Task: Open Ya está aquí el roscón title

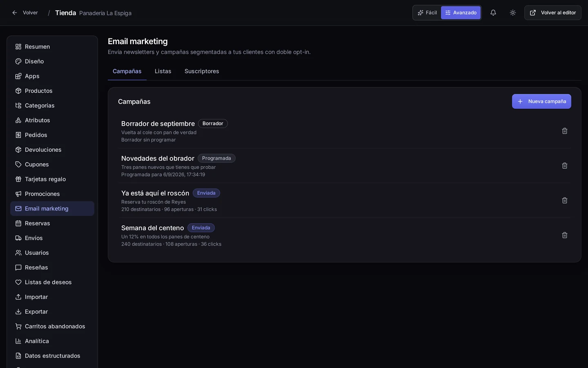Action: (155, 193)
